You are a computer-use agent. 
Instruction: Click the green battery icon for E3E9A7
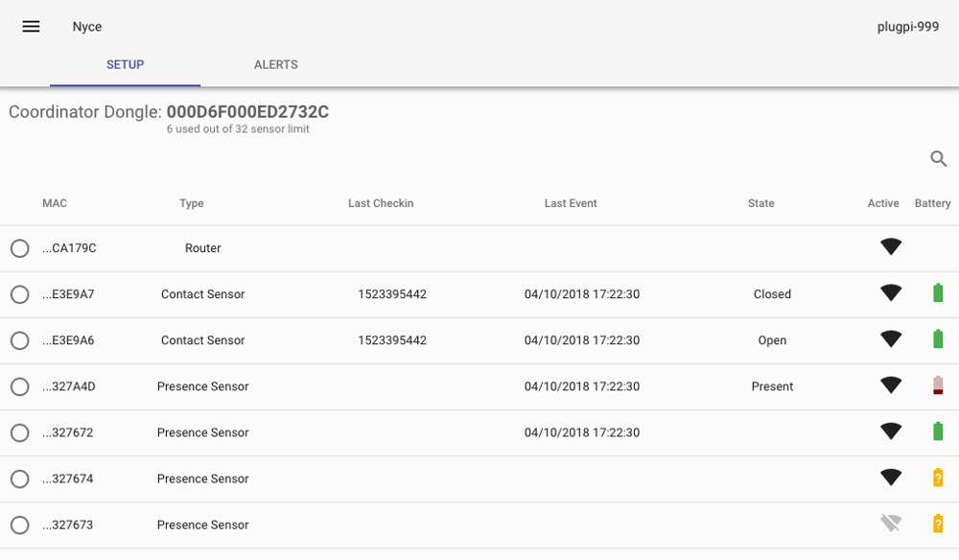click(x=938, y=293)
